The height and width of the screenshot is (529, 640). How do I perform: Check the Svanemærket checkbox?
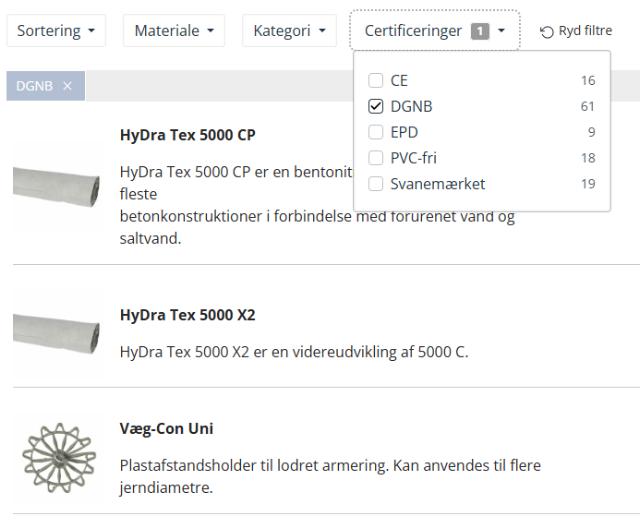[376, 183]
